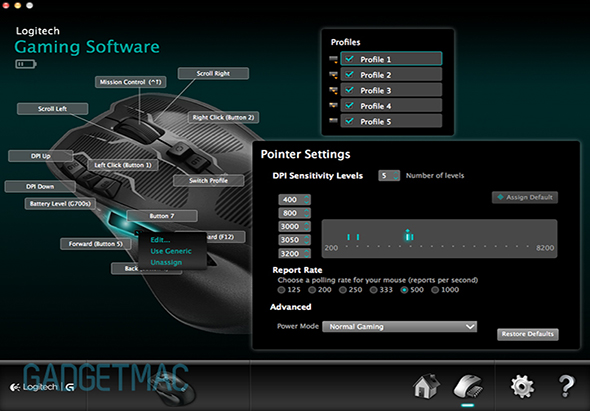Viewport: 590px width, 411px height.
Task: Click the Battery Level (G700s) label
Action: [60, 204]
